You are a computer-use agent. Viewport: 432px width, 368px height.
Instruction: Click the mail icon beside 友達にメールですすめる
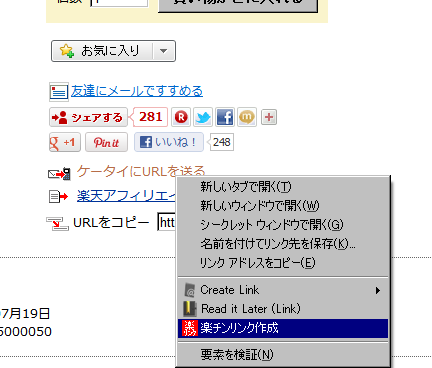(59, 92)
